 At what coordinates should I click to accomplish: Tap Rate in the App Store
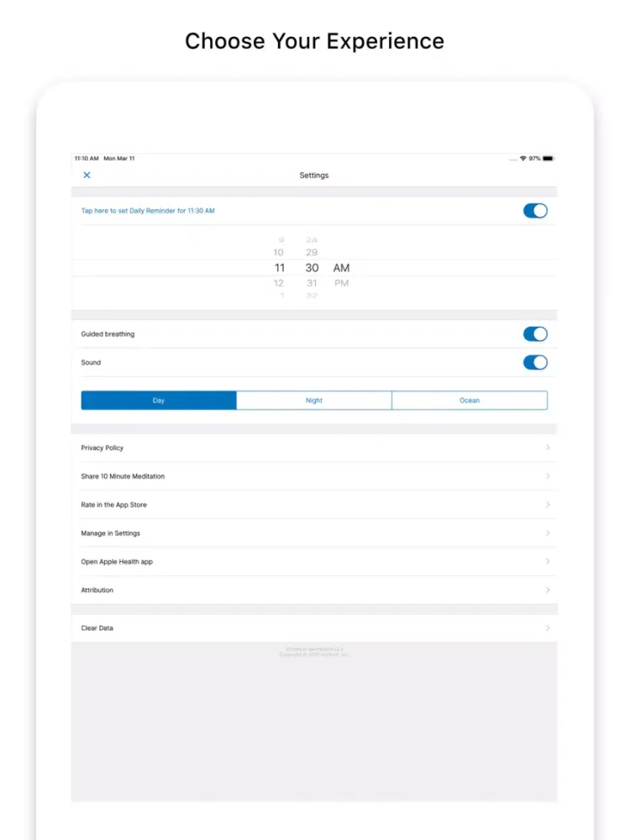314,504
